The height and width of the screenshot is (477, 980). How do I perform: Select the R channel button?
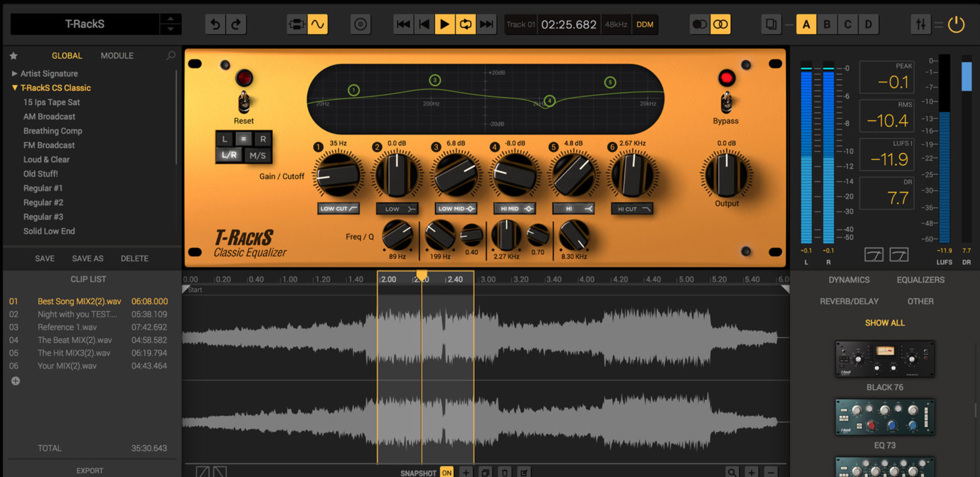263,139
